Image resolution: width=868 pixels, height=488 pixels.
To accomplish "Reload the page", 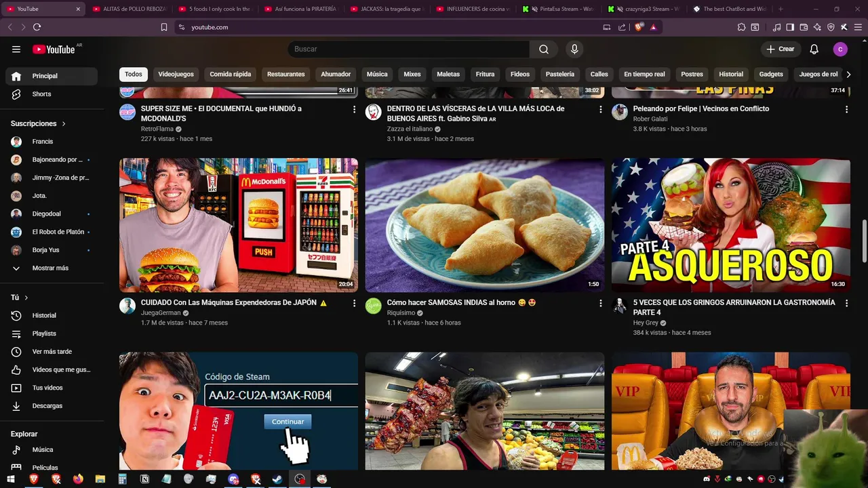I will (37, 27).
